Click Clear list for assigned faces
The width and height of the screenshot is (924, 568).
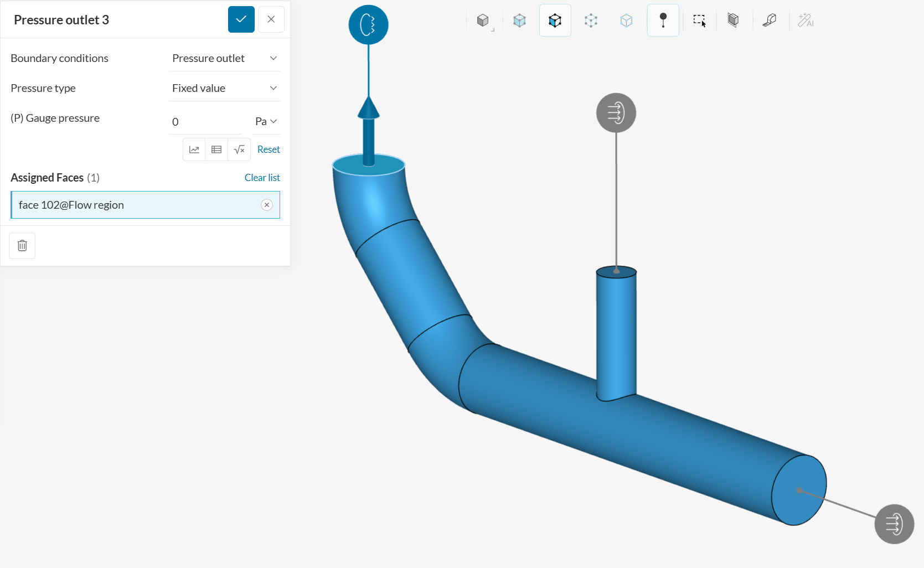tap(262, 178)
